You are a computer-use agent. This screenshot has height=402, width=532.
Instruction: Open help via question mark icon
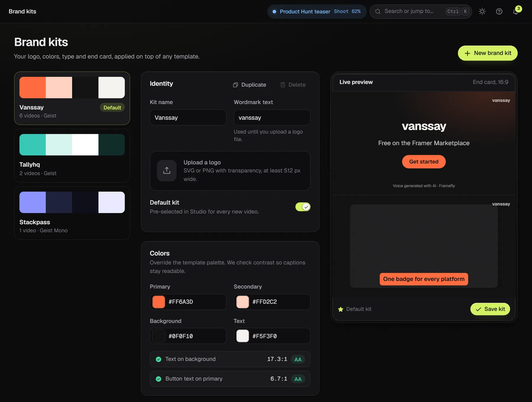(x=499, y=12)
